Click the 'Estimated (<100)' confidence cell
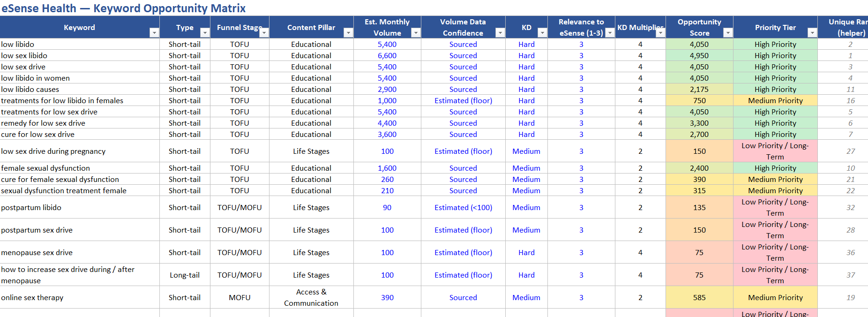 click(463, 207)
